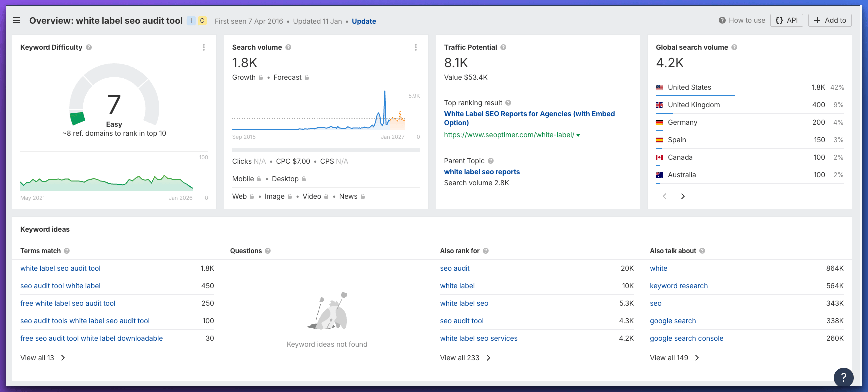The height and width of the screenshot is (392, 868).
Task: Open Search volume card options menu
Action: pos(416,47)
